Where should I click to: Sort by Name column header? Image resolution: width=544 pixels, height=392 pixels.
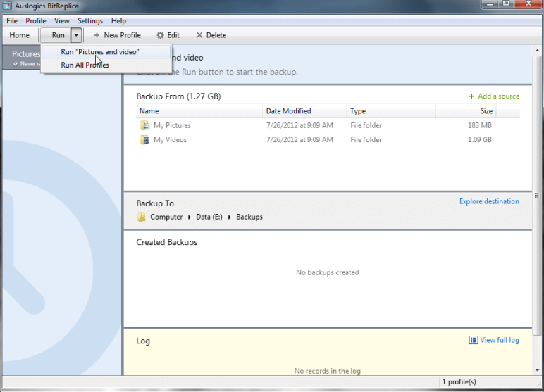[199, 111]
